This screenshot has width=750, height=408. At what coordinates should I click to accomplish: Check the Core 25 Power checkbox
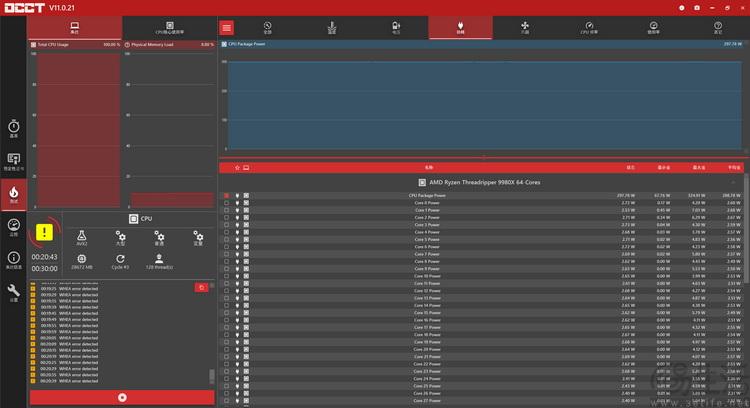[226, 386]
